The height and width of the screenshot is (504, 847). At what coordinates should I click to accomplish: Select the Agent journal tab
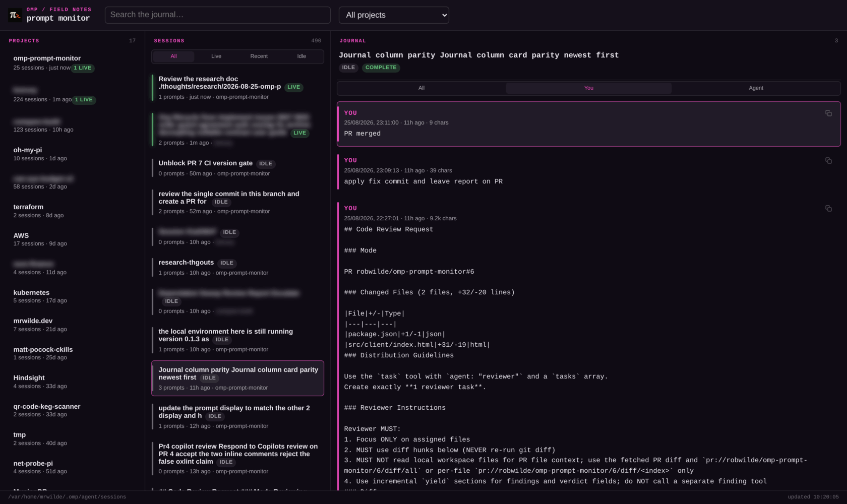756,88
